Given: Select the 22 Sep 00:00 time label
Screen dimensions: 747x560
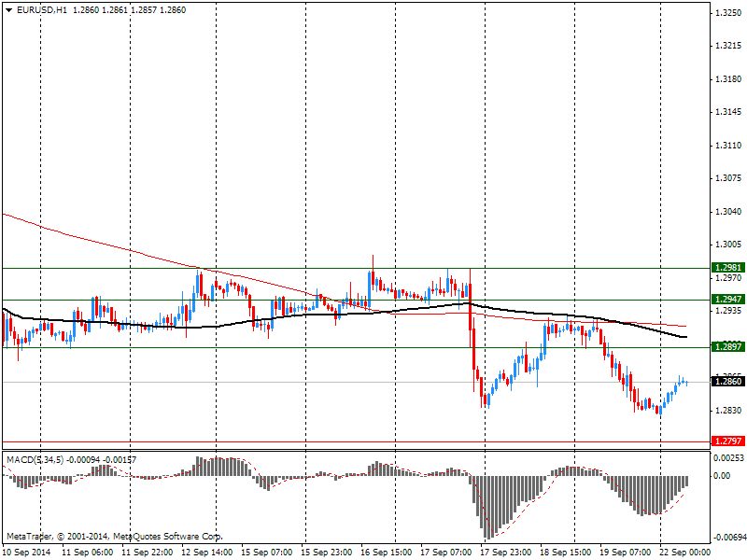Looking at the screenshot, I should click(x=684, y=553).
